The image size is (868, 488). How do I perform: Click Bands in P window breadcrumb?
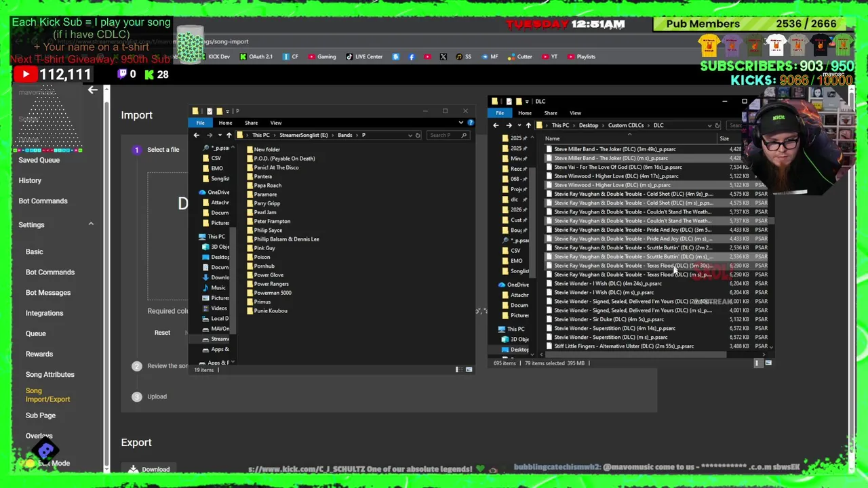click(344, 135)
